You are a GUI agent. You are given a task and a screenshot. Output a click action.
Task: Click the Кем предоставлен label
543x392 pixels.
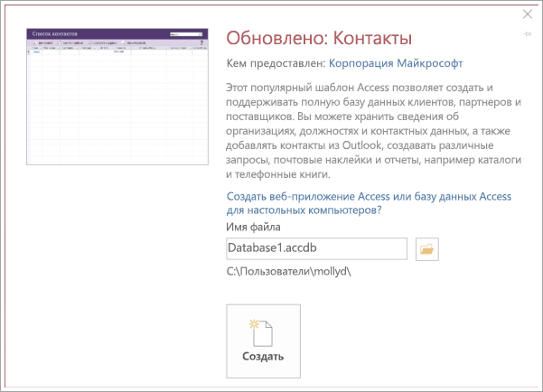point(276,63)
